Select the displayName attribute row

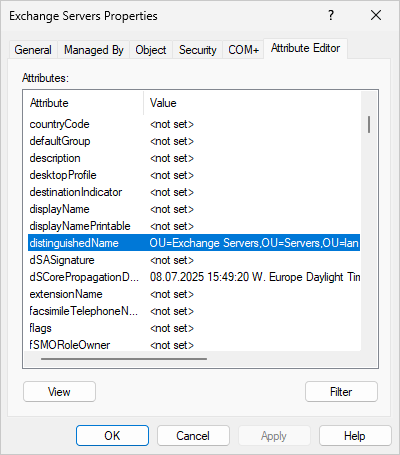point(194,209)
